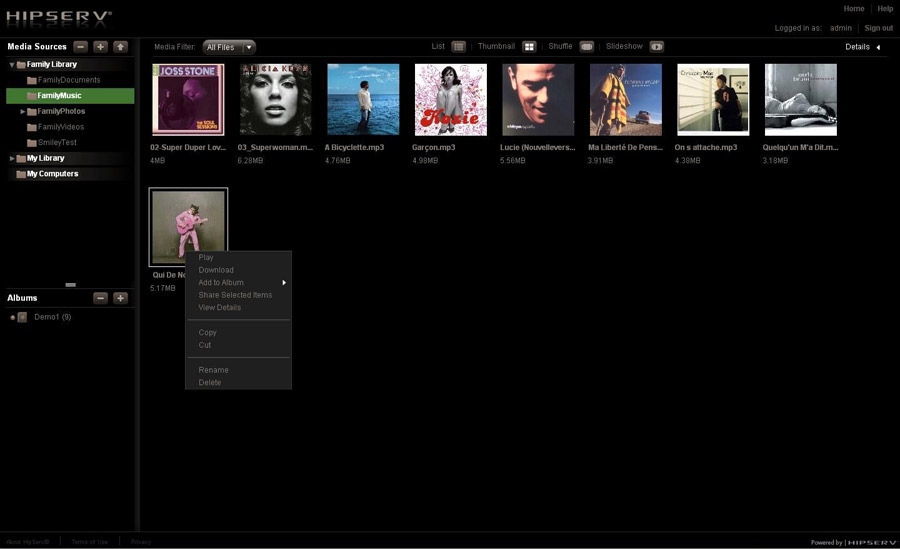Choose Download from the context menu
The image size is (900, 549).
tap(216, 270)
